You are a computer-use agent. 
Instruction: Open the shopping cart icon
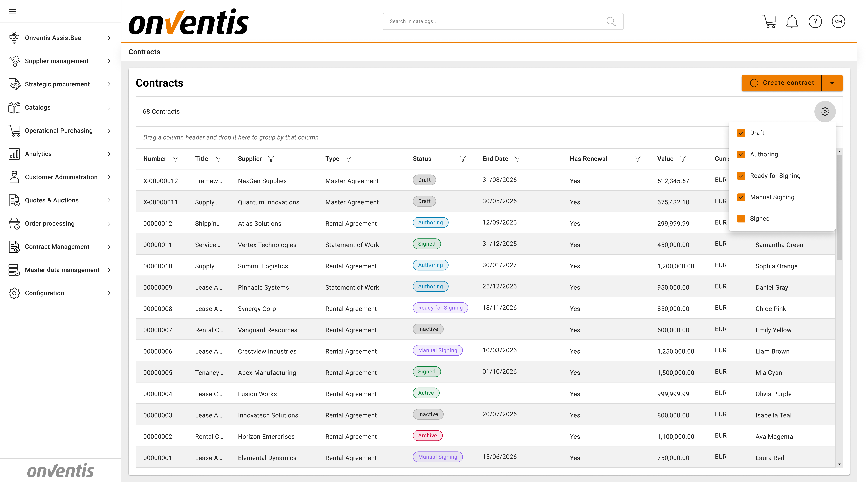pyautogui.click(x=769, y=22)
